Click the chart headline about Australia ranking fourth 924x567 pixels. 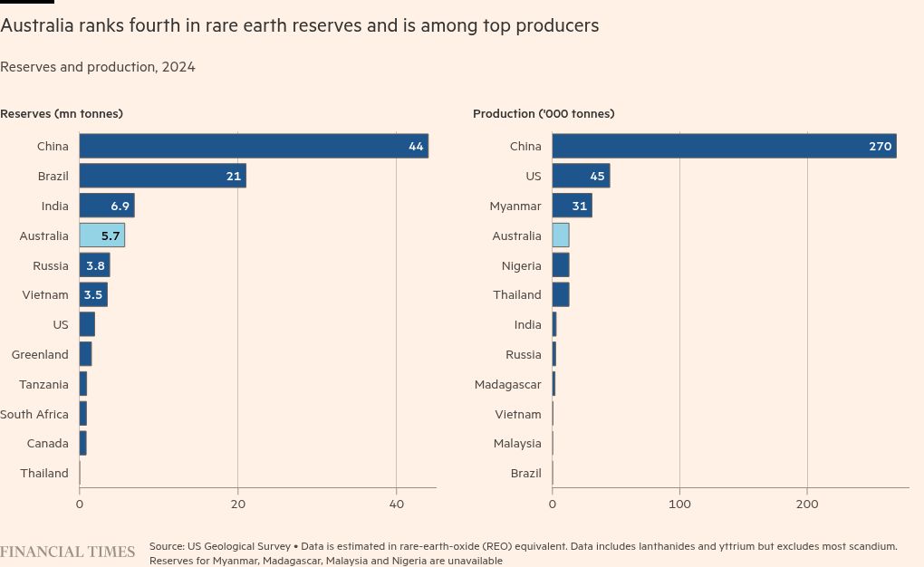300,25
